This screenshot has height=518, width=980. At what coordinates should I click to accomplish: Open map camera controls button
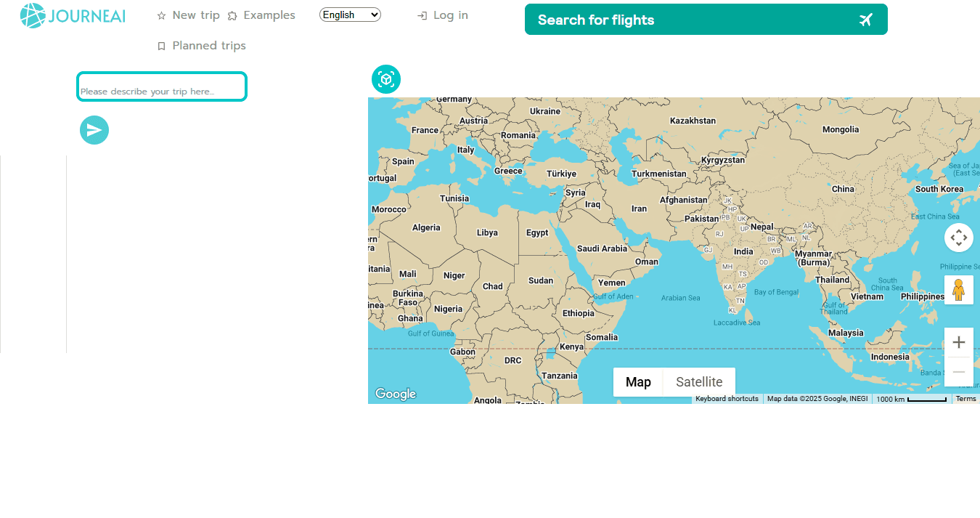(958, 238)
